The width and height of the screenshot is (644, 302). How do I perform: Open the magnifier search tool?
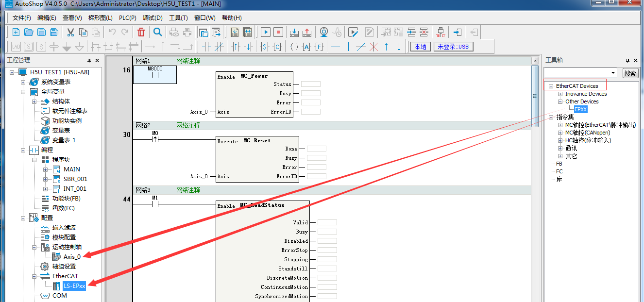(158, 32)
